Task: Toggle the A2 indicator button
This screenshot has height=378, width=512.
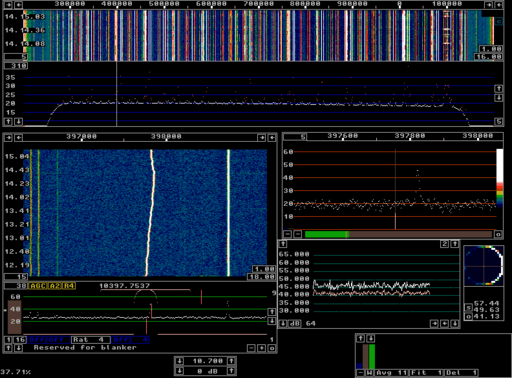Action: (x=55, y=286)
